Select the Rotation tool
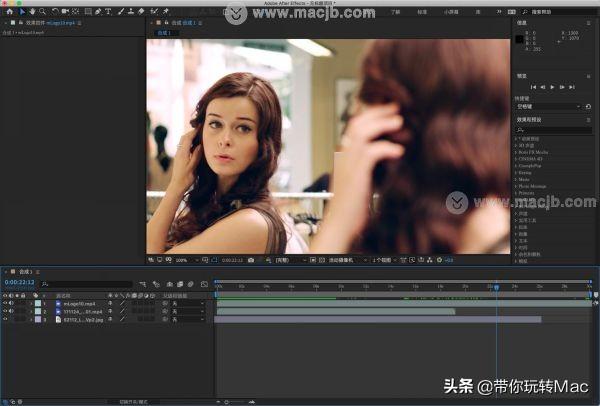 (55, 12)
